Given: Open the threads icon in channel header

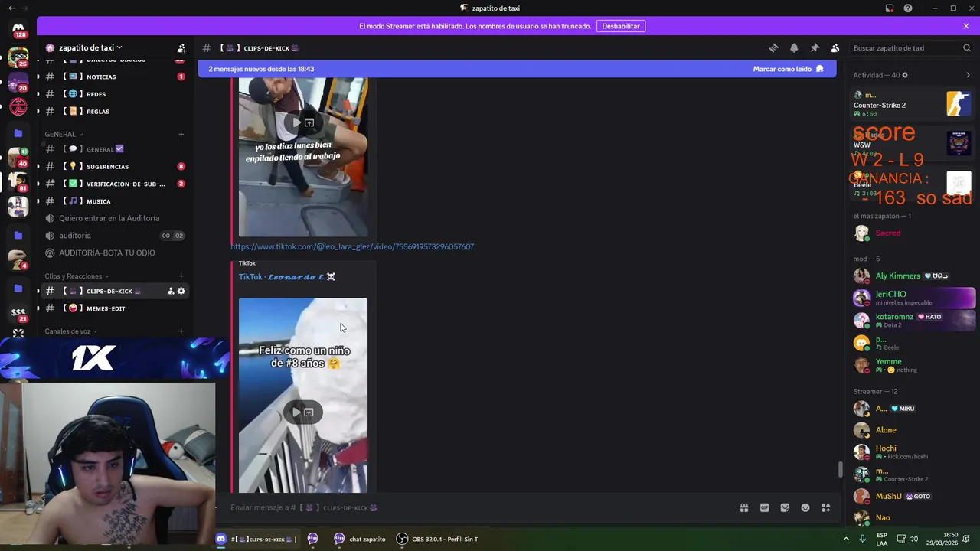Looking at the screenshot, I should tap(773, 48).
